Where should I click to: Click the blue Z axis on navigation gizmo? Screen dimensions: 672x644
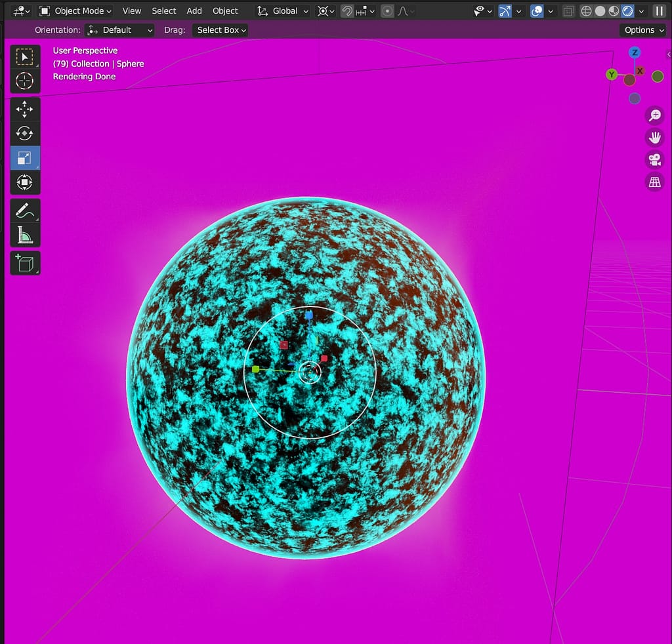pyautogui.click(x=635, y=52)
